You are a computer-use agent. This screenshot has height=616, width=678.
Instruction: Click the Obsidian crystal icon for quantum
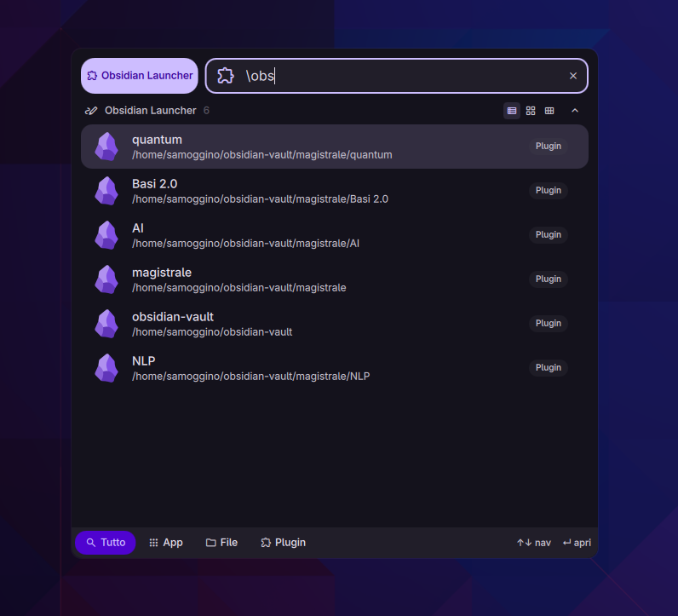click(106, 147)
